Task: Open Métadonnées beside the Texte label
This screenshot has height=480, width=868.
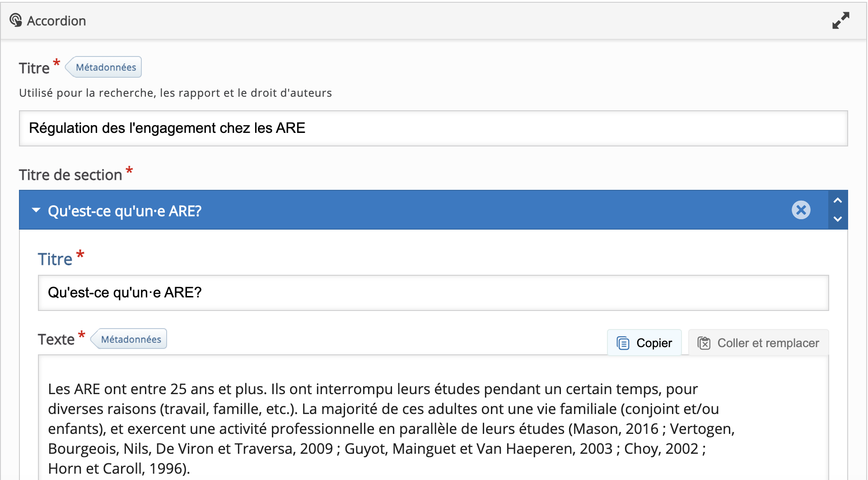Action: [x=131, y=339]
